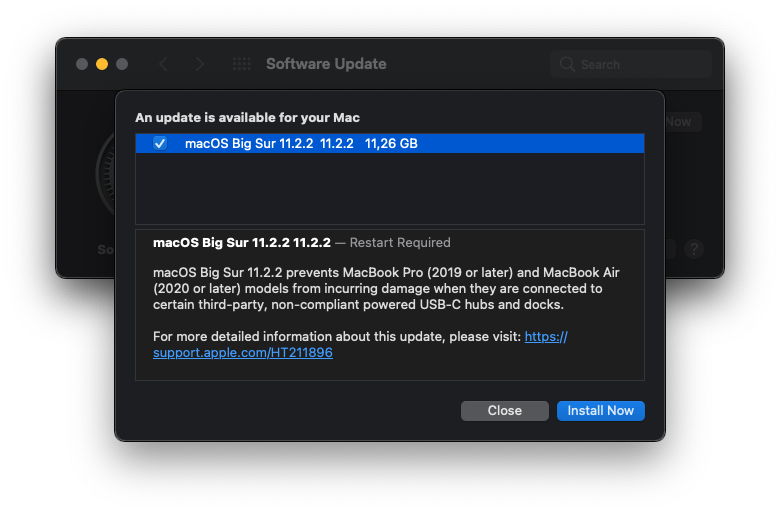Click the gray zoom window button
780x515 pixels.
click(122, 64)
